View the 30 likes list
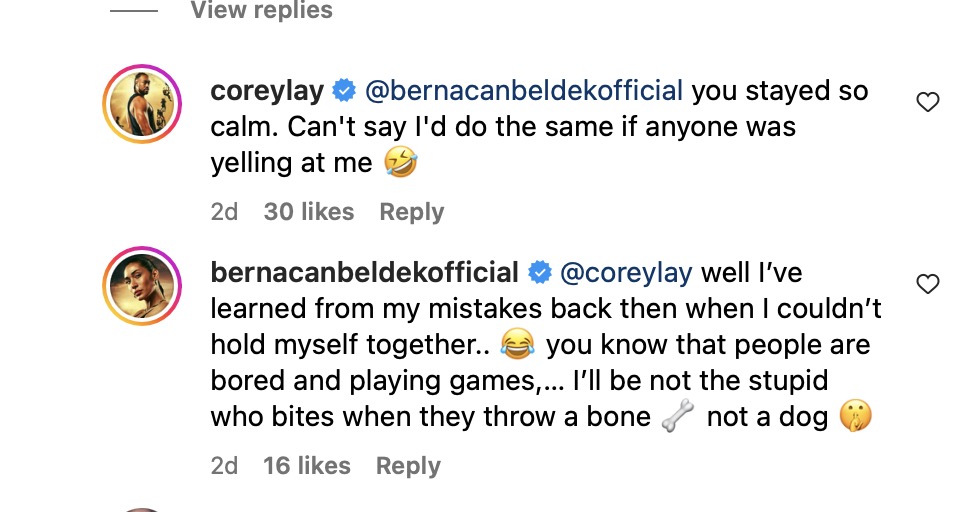956x512 pixels. pos(309,212)
